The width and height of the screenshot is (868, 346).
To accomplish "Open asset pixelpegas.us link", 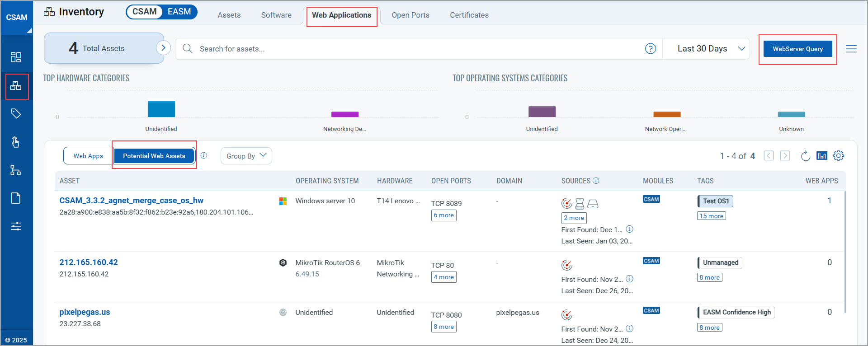I will click(x=85, y=312).
